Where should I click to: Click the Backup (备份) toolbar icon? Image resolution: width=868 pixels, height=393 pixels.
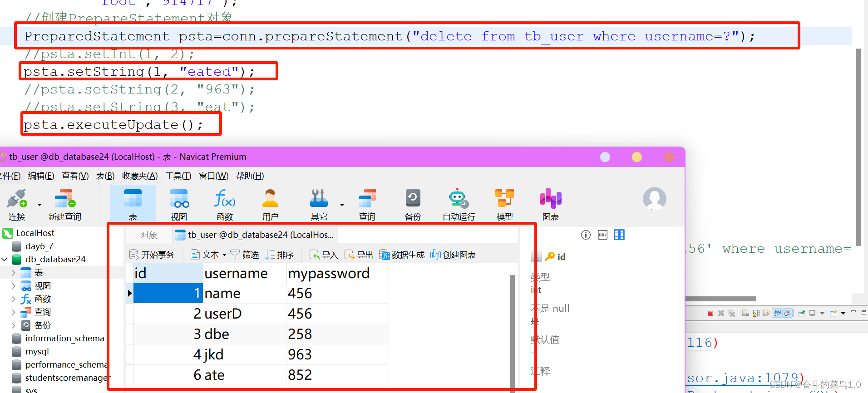coord(413,199)
